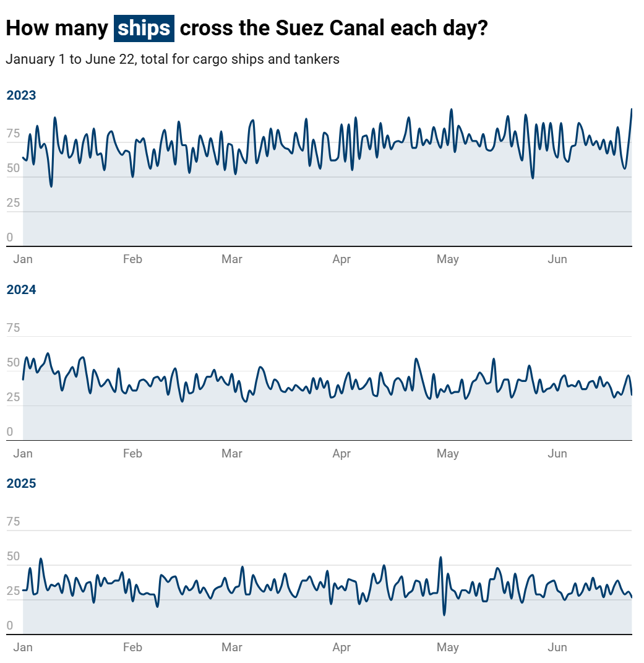Click the May label on the 2023 axis

click(x=447, y=259)
